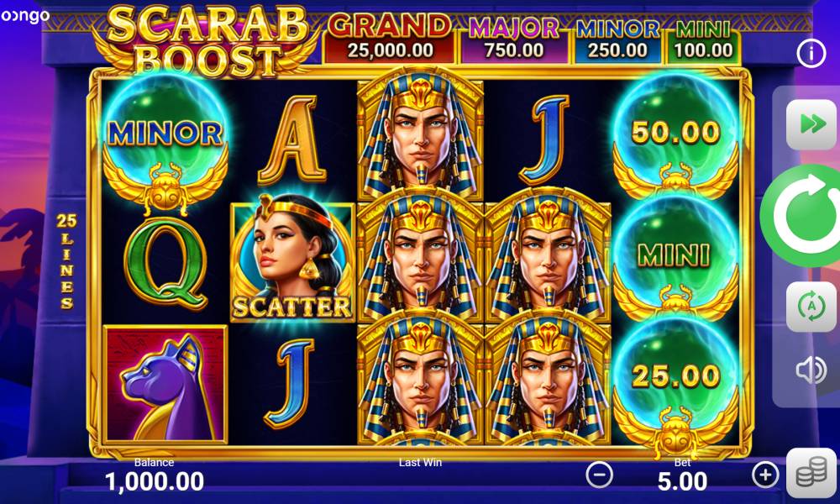840x504 pixels.
Task: Click the green Q symbol
Action: tap(165, 265)
